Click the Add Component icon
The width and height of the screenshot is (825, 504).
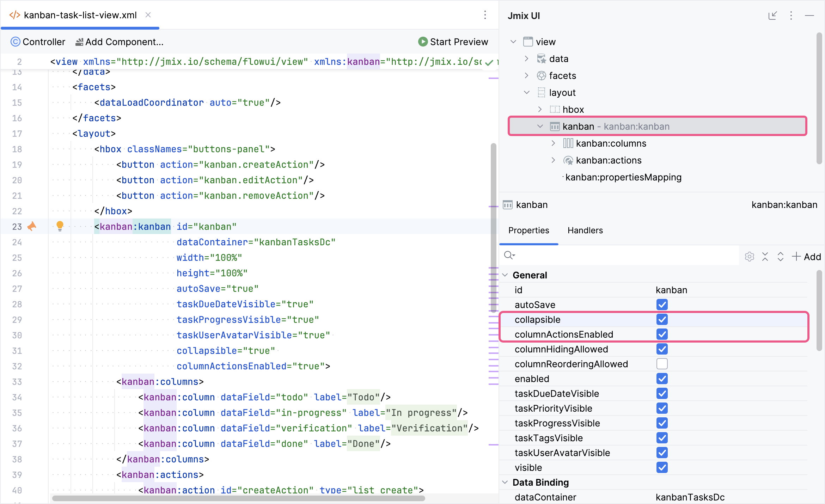click(x=79, y=42)
